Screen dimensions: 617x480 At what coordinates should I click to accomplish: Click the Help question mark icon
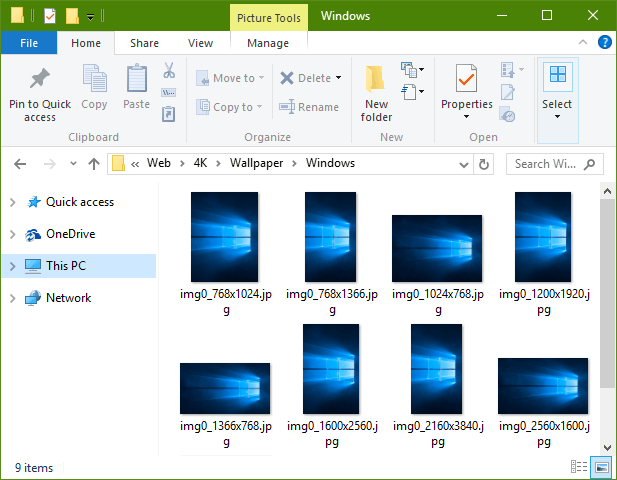[x=604, y=42]
